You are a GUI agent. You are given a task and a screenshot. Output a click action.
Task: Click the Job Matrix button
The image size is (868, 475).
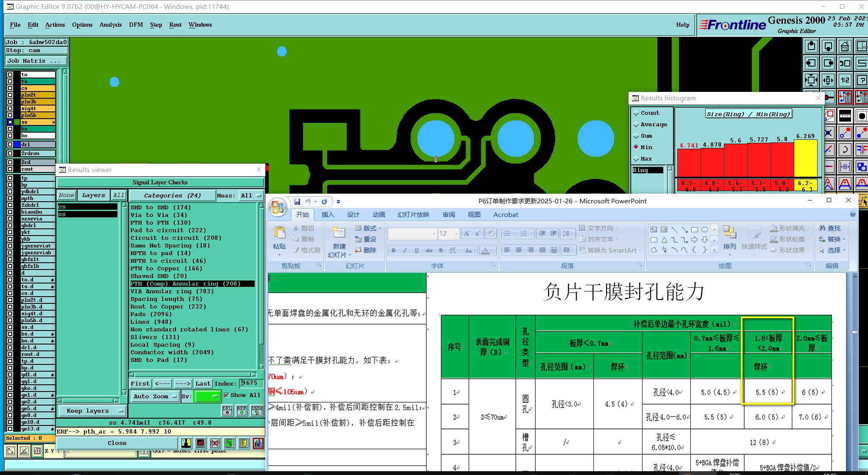click(x=36, y=61)
